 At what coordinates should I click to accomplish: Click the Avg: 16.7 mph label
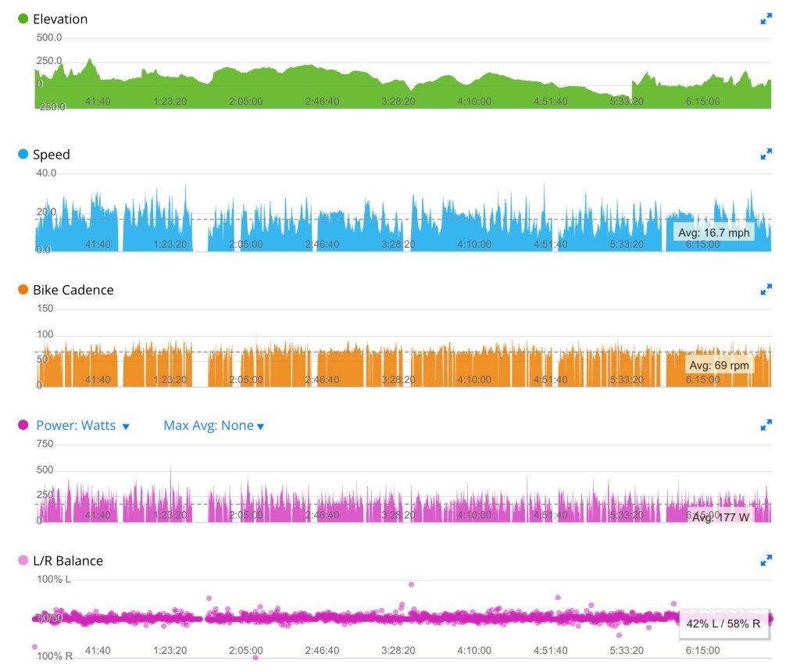pyautogui.click(x=713, y=232)
